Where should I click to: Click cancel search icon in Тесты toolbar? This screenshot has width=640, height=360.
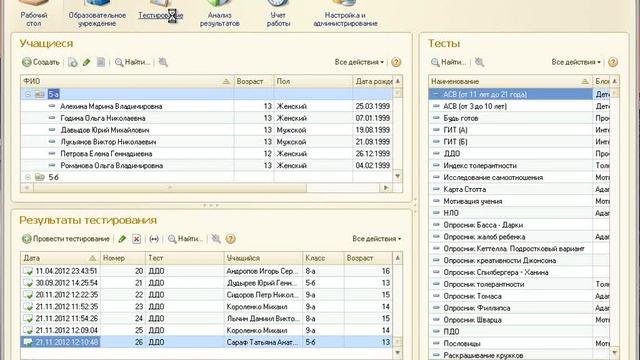pyautogui.click(x=479, y=62)
